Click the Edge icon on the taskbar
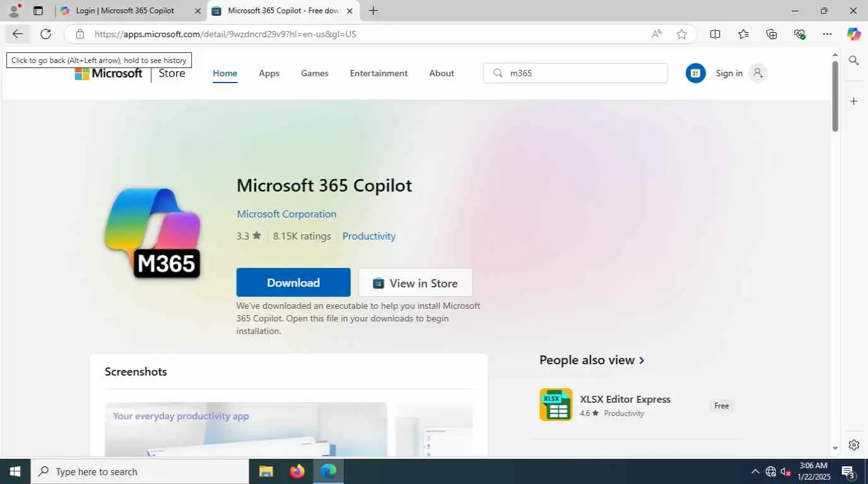 point(328,471)
